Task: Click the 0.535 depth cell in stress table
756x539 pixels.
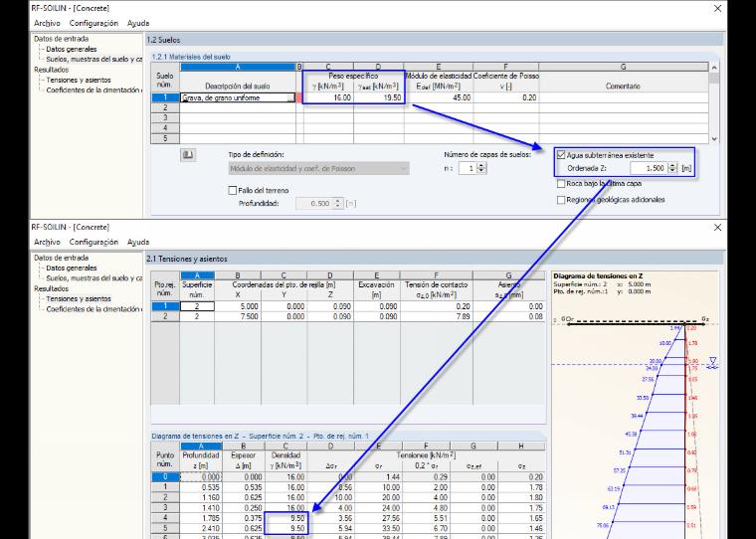Action: pyautogui.click(x=201, y=487)
